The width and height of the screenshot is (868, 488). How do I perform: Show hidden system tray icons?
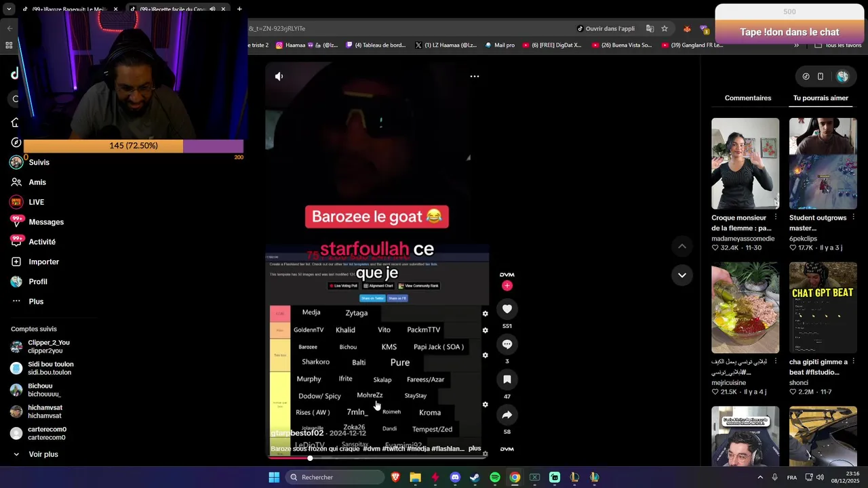[x=759, y=477]
